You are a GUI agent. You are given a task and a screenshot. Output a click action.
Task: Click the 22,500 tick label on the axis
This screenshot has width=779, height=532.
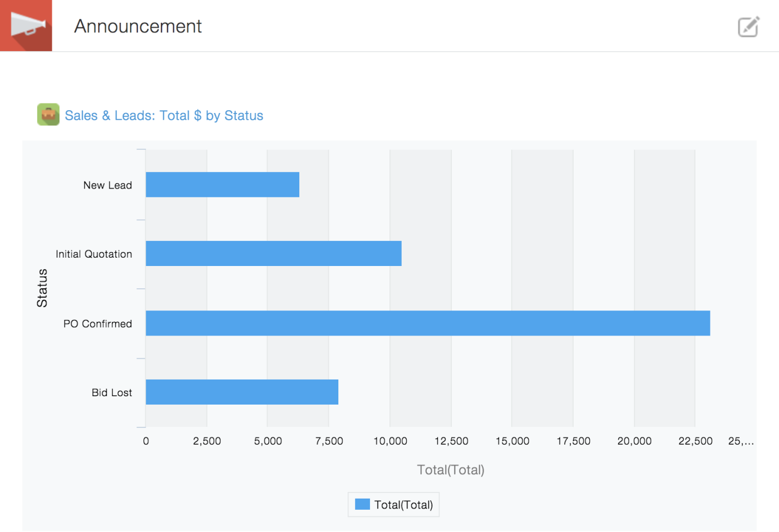[696, 441]
